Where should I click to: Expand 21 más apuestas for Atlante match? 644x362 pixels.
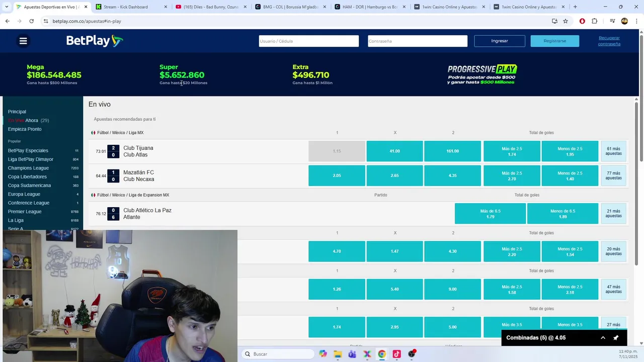(613, 214)
